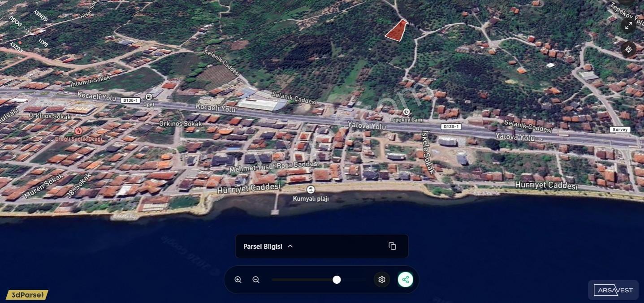Viewport: 644px width, 303px height.
Task: Enter fullscreen with the expand arrows icon
Action: (x=629, y=26)
